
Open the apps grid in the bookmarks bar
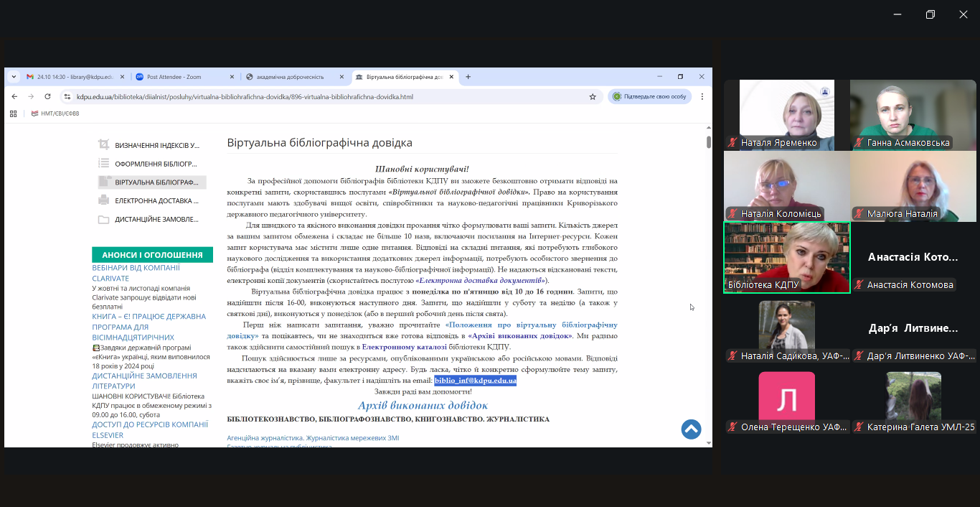[14, 113]
